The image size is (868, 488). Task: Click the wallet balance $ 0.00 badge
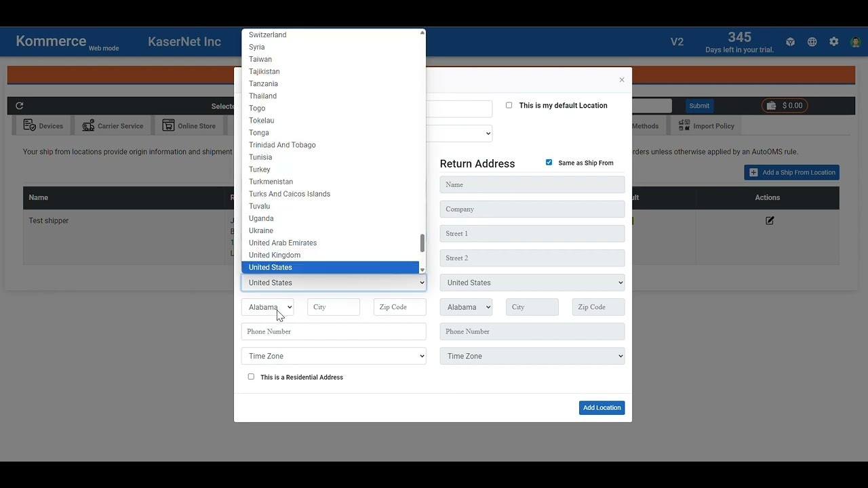coord(785,106)
